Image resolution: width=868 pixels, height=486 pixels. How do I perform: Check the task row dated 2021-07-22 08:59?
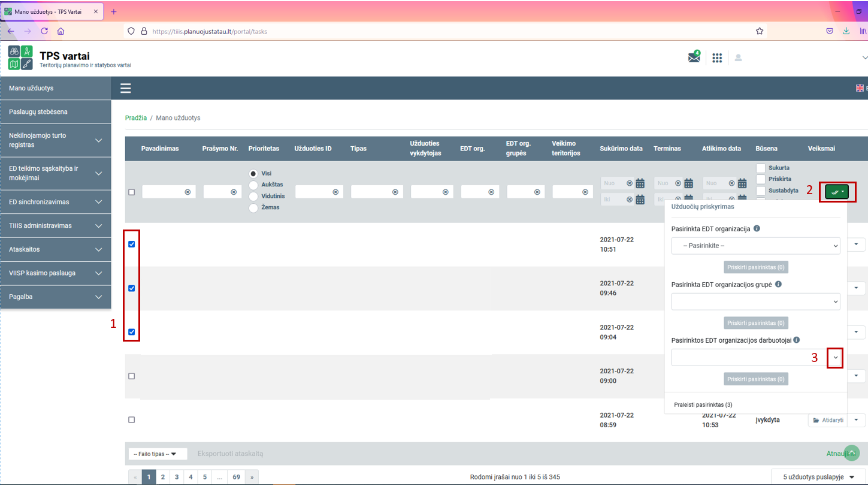click(x=132, y=420)
